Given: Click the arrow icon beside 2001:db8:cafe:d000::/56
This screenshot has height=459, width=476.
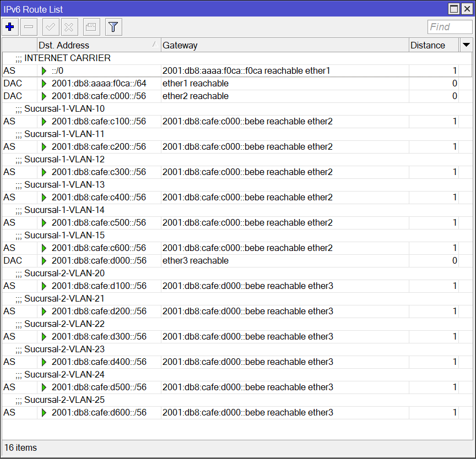Looking at the screenshot, I should pos(44,260).
